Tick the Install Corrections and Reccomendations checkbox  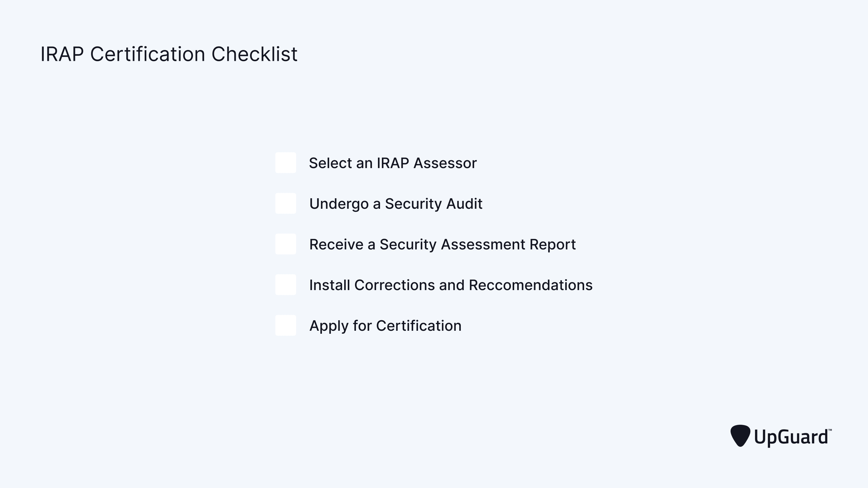coord(286,285)
